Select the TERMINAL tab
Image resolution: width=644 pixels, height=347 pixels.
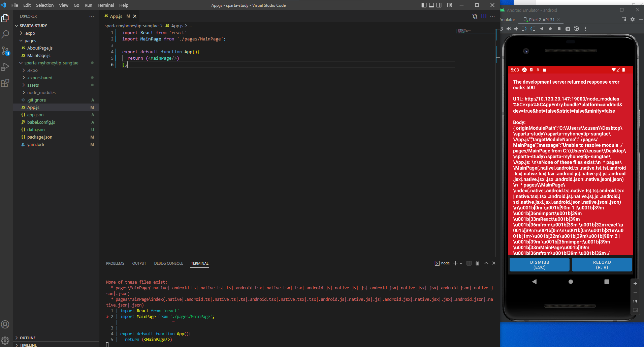tap(200, 263)
